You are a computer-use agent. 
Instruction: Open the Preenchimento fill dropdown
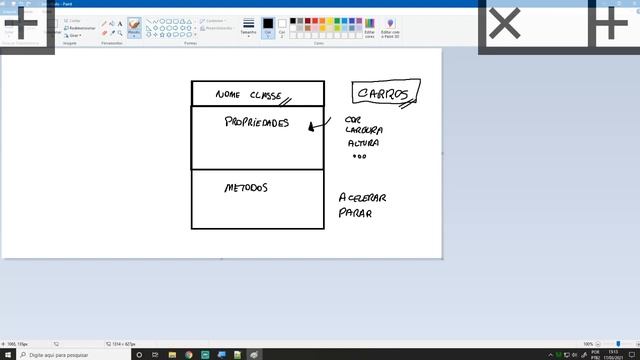tap(216, 28)
